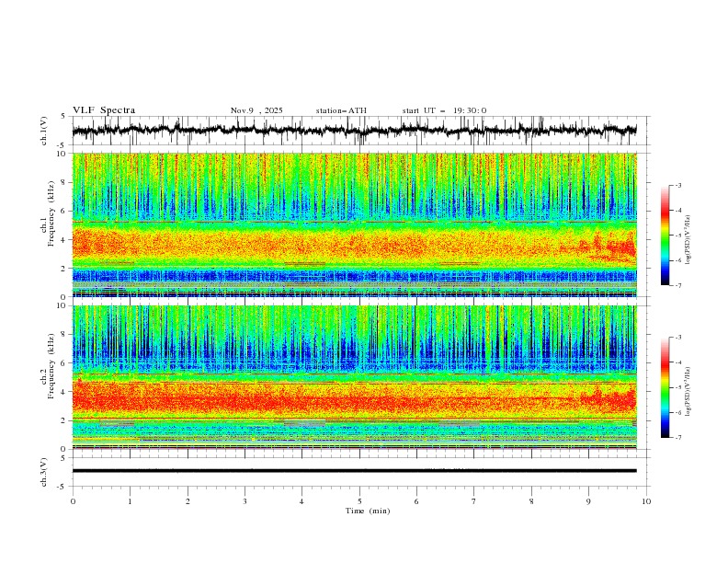This screenshot has height=563, width=728.
Task: Click the "-5" value on ch.1 colorbar
Action: point(677,236)
